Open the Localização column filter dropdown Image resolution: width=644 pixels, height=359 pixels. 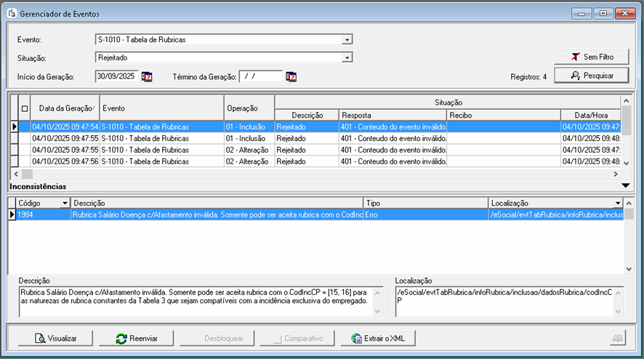[619, 203]
